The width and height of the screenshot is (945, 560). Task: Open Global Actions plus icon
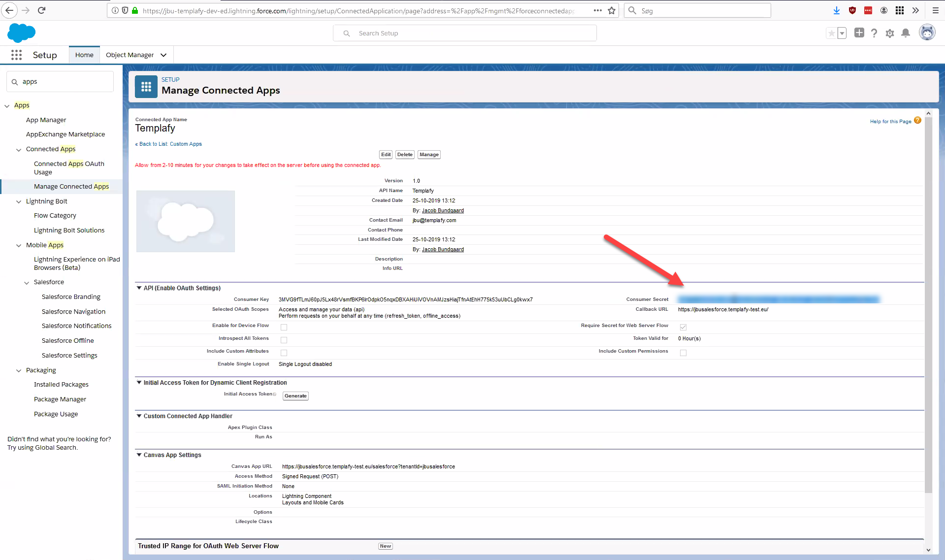tap(859, 33)
